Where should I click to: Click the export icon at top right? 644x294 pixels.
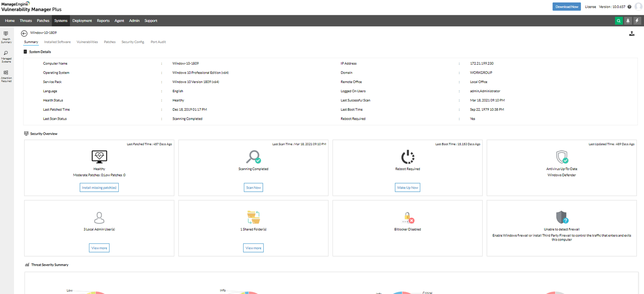click(x=632, y=34)
